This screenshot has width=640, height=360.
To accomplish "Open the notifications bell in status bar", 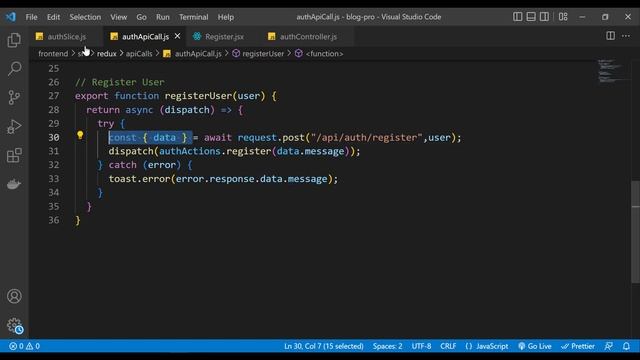I will click(626, 346).
